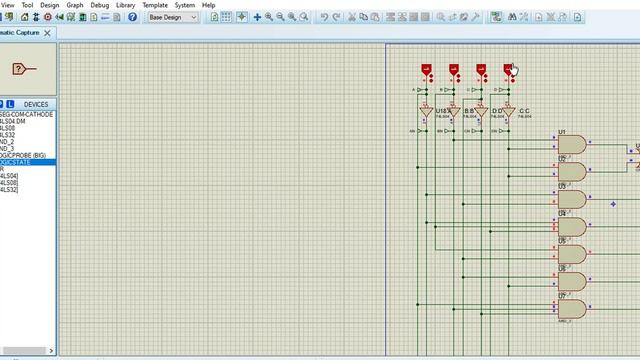Open the Library menu
Viewport: 640px width, 360px height.
pyautogui.click(x=125, y=5)
